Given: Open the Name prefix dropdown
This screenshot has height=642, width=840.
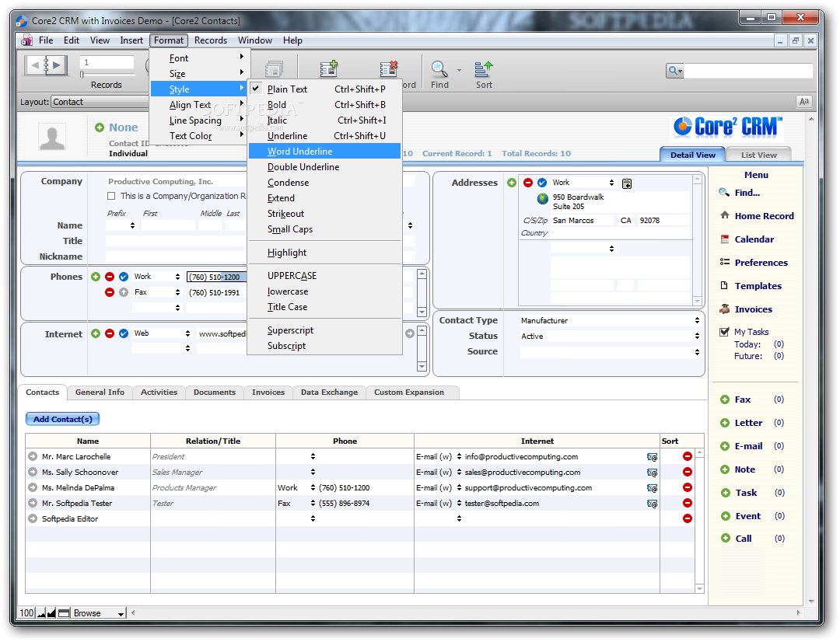Looking at the screenshot, I should (121, 225).
